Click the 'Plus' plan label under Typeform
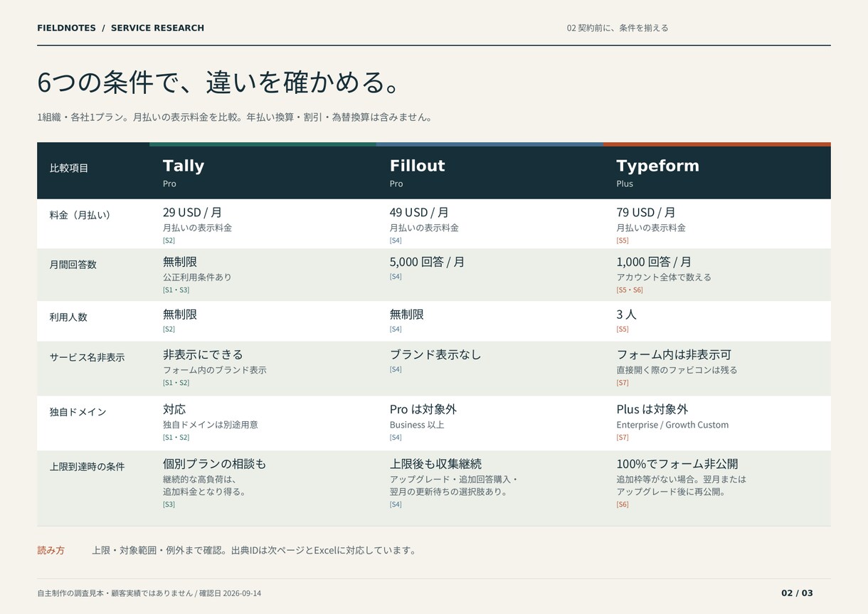The height and width of the screenshot is (614, 868). point(625,184)
